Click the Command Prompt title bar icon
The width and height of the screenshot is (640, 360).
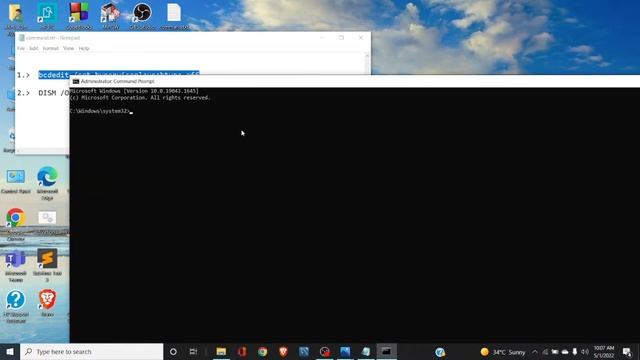[x=76, y=81]
